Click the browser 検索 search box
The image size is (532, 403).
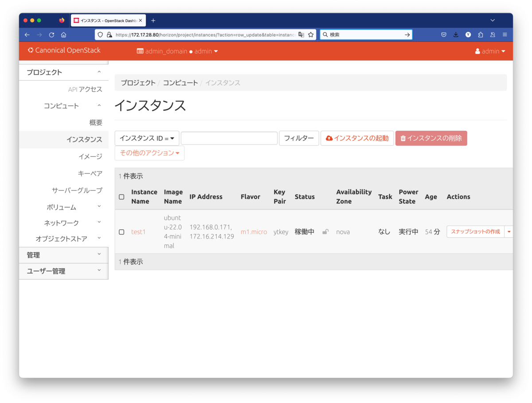(x=366, y=35)
